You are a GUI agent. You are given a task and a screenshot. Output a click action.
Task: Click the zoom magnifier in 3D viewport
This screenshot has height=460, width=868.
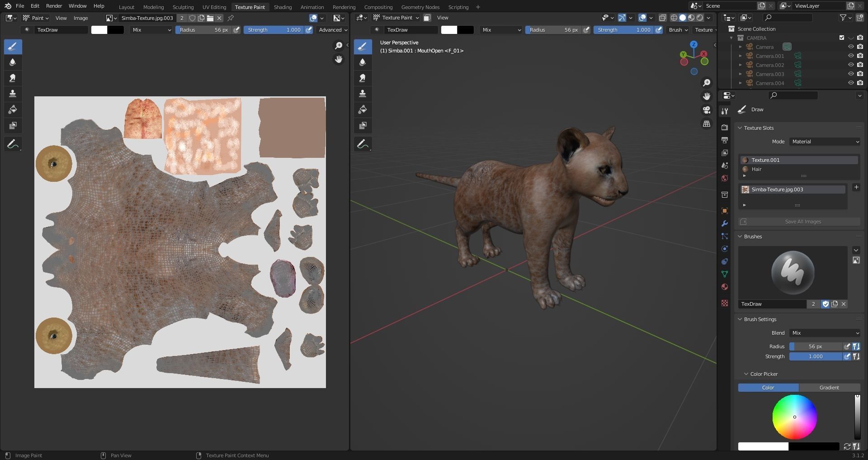point(707,83)
